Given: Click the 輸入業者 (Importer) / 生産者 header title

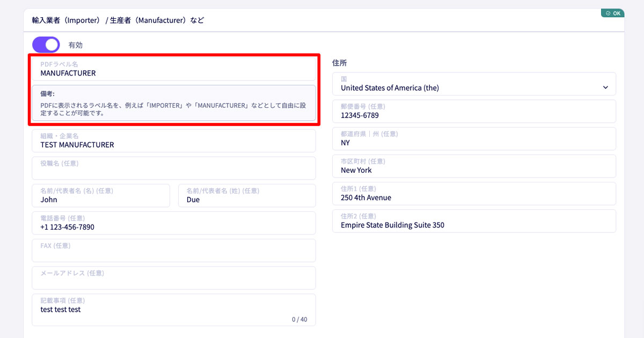Looking at the screenshot, I should coord(118,20).
